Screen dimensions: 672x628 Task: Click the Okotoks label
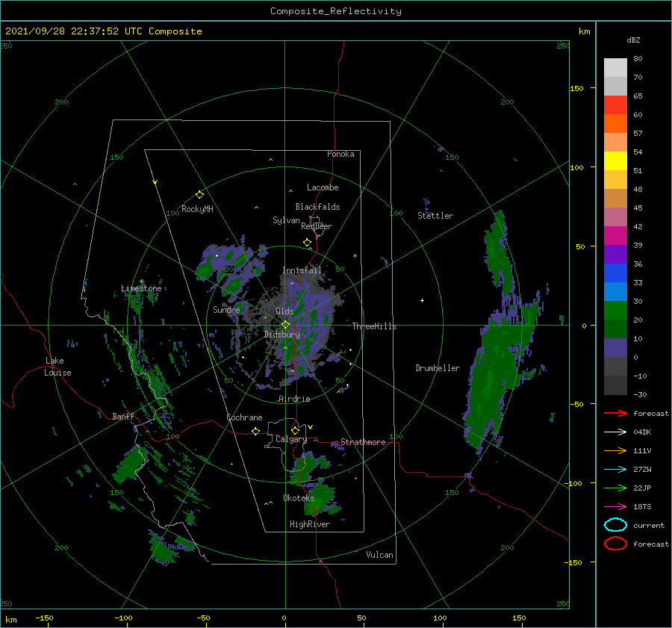(299, 498)
